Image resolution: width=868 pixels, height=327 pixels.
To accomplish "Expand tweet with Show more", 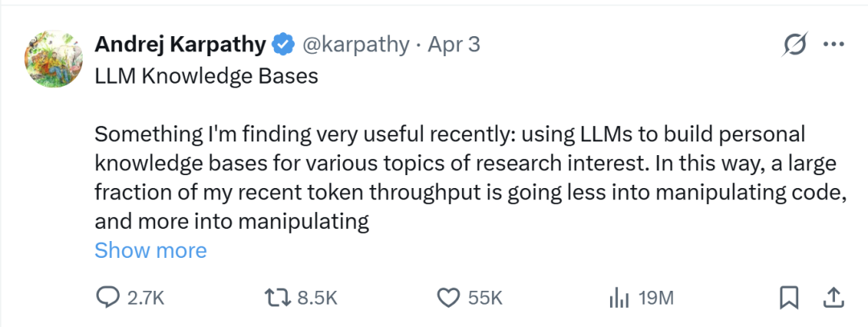I will coord(150,251).
